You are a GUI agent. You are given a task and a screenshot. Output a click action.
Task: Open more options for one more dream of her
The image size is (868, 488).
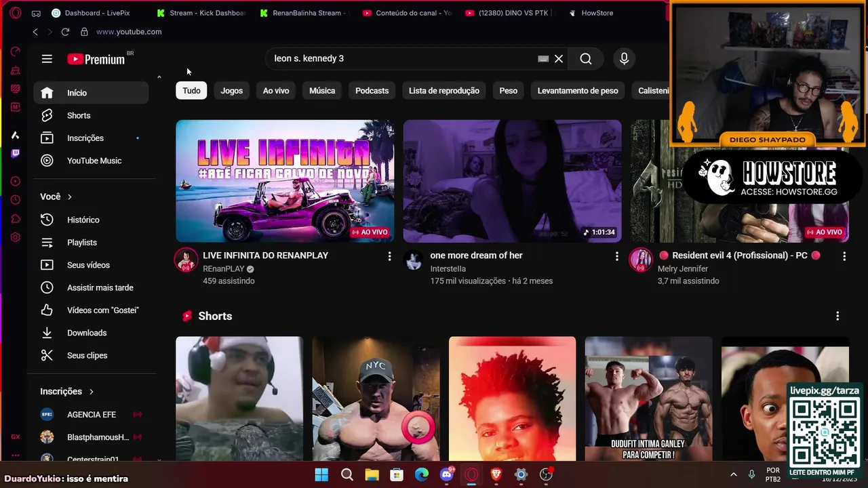616,256
